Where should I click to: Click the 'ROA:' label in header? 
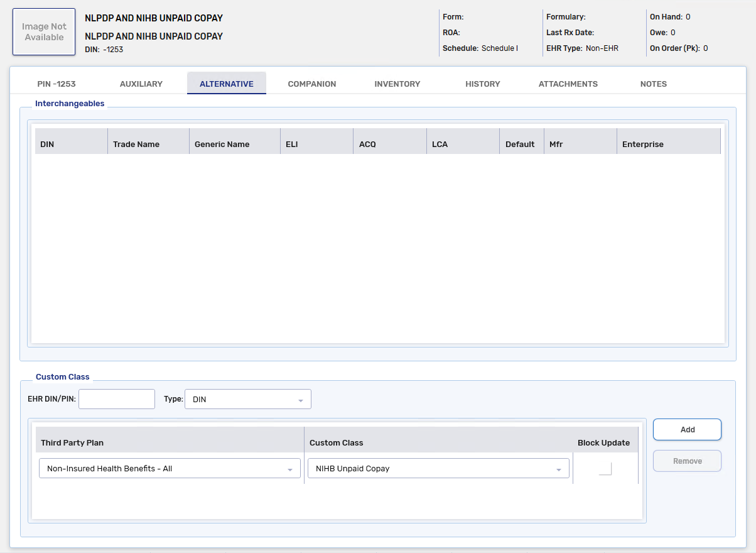[451, 32]
